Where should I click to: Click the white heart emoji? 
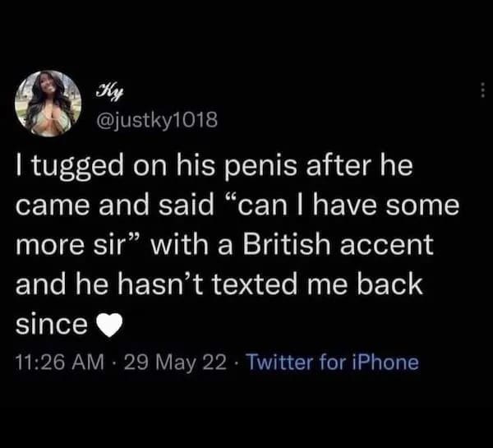click(x=108, y=325)
